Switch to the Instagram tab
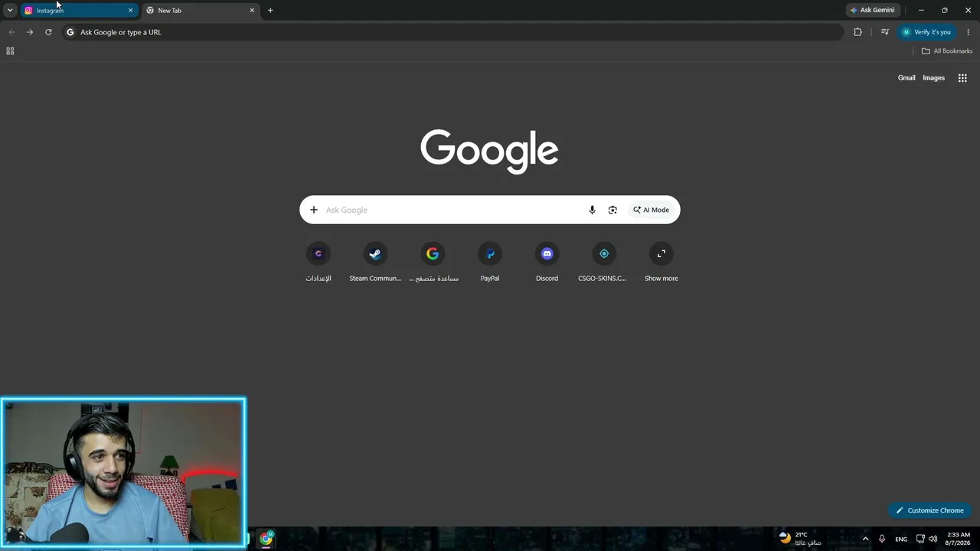This screenshot has height=551, width=980. click(x=79, y=11)
